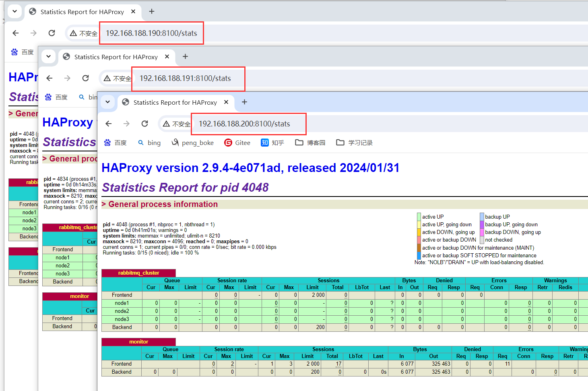Go forward in the 192.168.188.200 window
Screen dimensions: 588x391
(126, 124)
